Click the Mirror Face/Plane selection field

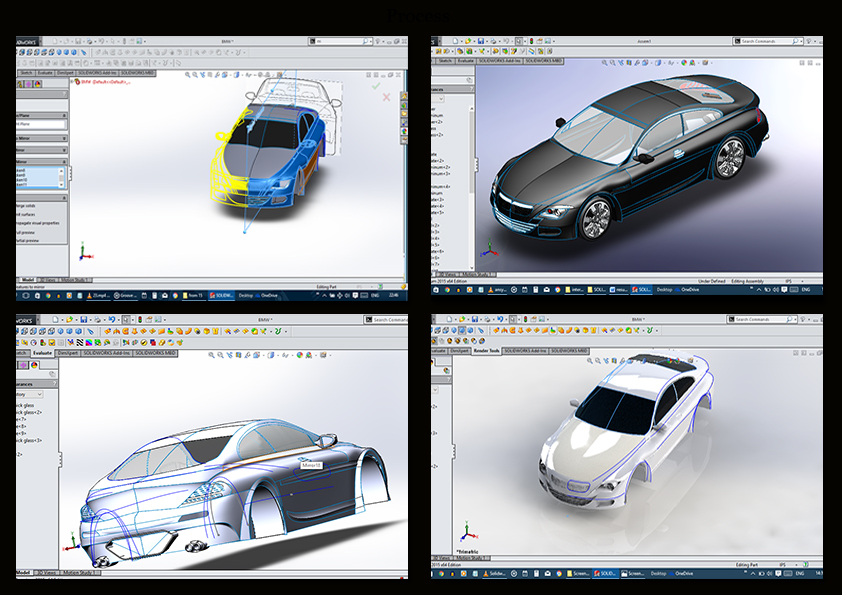pyautogui.click(x=40, y=124)
